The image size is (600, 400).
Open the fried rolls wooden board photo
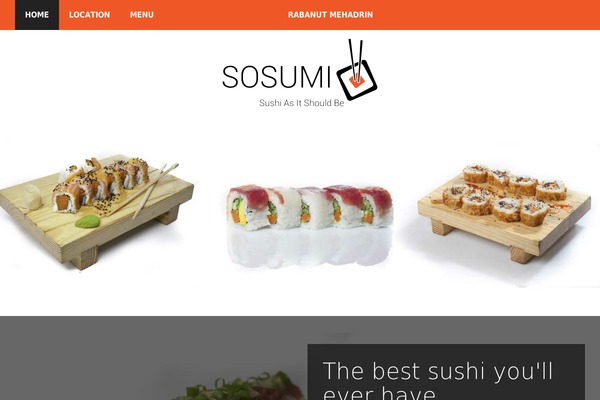tap(504, 213)
